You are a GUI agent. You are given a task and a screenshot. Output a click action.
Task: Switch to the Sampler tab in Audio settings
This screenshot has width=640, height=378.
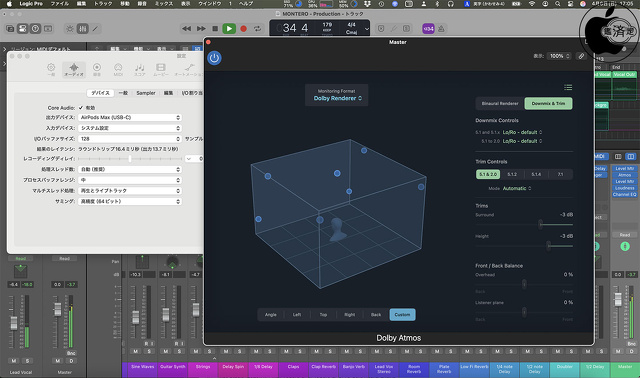146,93
